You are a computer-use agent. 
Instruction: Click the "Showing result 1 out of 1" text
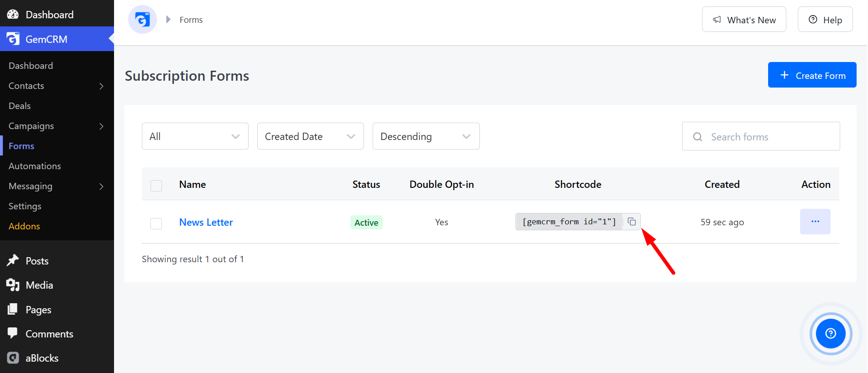[x=193, y=259]
